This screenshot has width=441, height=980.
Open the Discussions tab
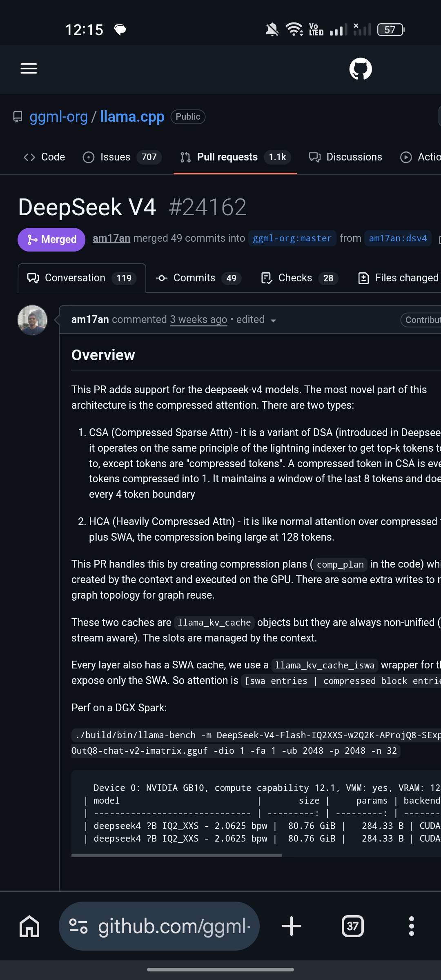[345, 157]
